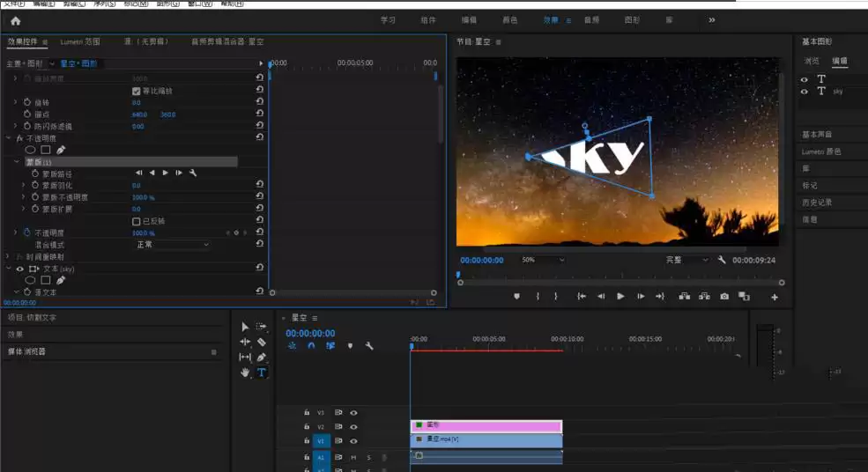Create an ellipse mask under opacity

(x=30, y=150)
